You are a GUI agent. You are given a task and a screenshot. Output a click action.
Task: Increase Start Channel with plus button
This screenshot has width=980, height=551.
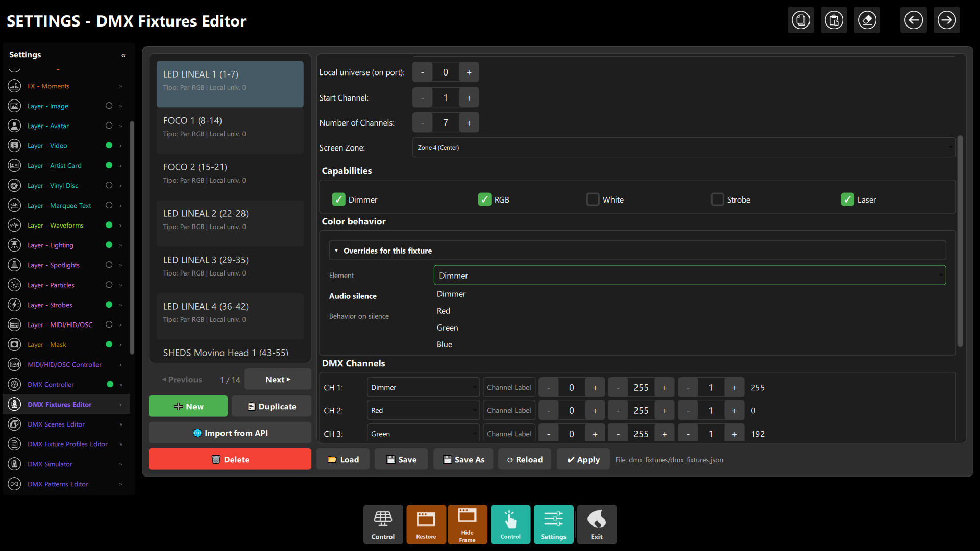(x=469, y=97)
